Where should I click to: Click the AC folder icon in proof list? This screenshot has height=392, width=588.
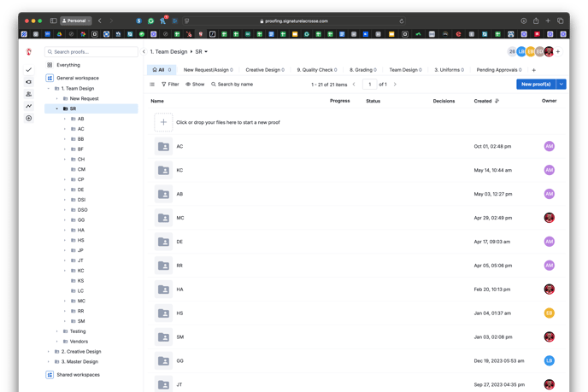pyautogui.click(x=163, y=147)
